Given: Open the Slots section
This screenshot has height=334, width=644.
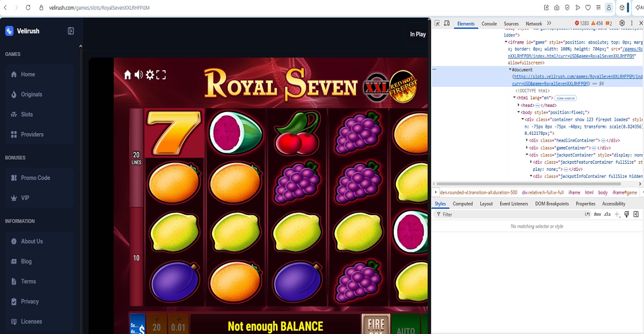Looking at the screenshot, I should 39,114.
